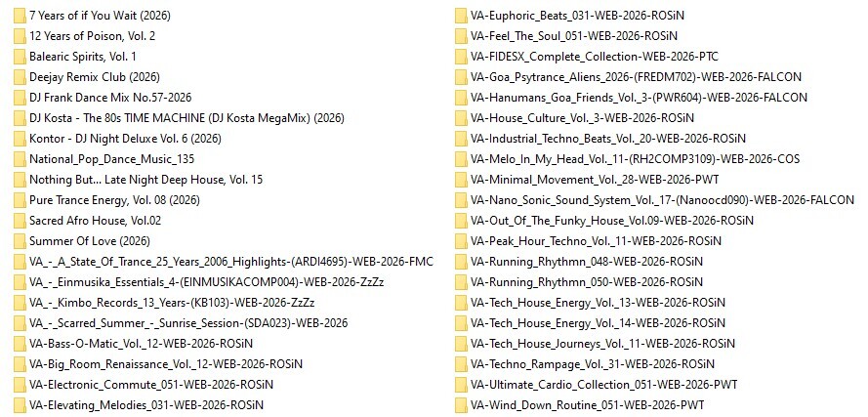Select the 'National_Pop_Dance_Music_135' folder name
The image size is (868, 417).
tap(112, 159)
